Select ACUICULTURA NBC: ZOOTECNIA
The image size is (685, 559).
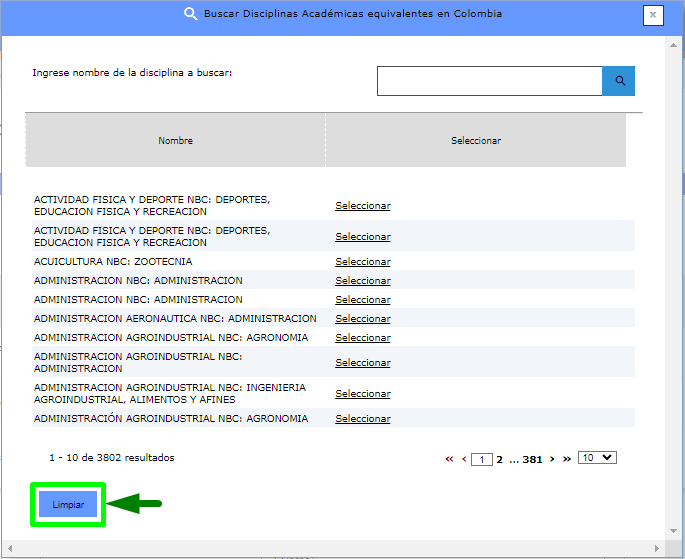[362, 262]
